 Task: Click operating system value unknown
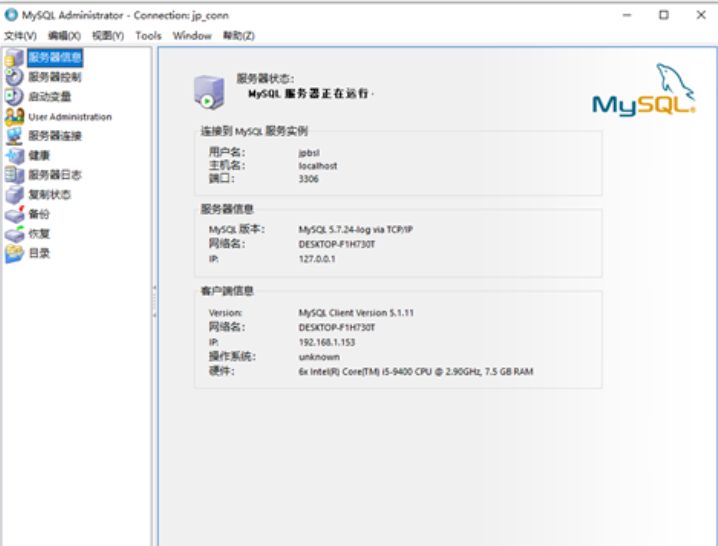[x=319, y=357]
